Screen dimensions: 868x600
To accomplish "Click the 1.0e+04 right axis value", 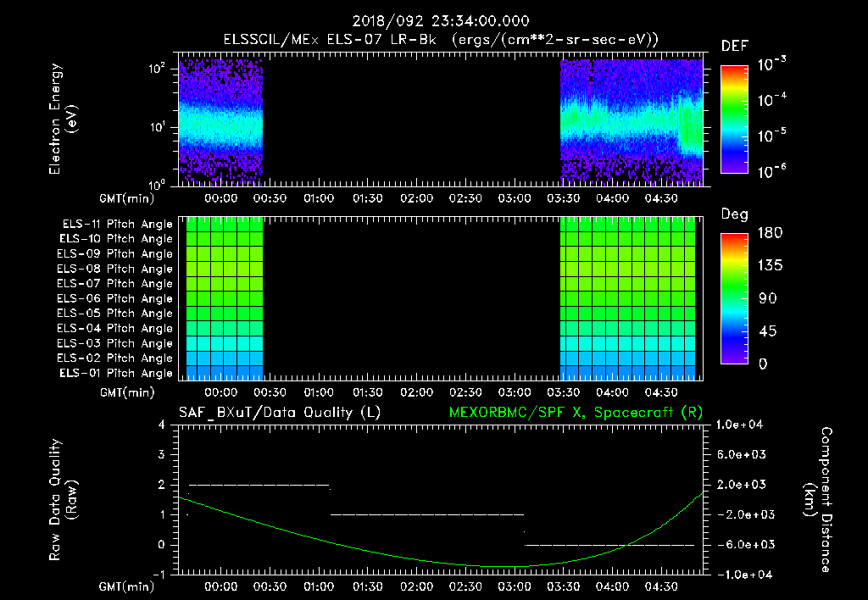I will pos(739,425).
